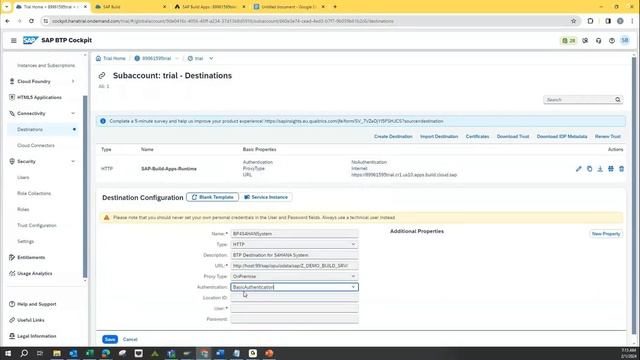640x360 pixels.
Task: Clone the SAP-Build-Apps-Runtime destination
Action: click(x=589, y=169)
